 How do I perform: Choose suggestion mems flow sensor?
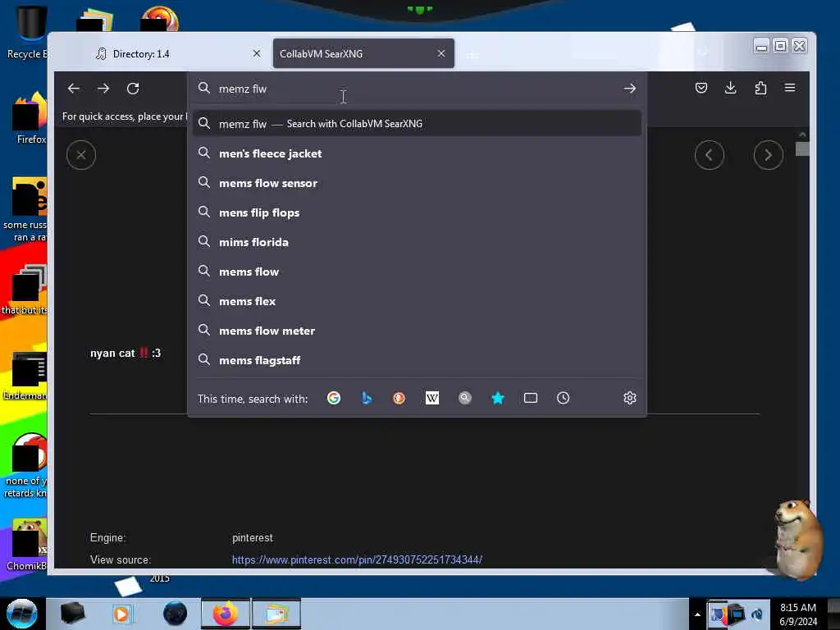click(417, 183)
